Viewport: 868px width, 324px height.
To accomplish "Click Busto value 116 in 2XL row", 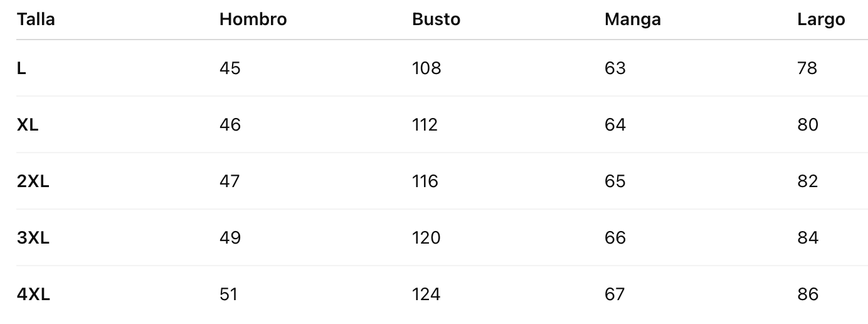I will coord(425,181).
